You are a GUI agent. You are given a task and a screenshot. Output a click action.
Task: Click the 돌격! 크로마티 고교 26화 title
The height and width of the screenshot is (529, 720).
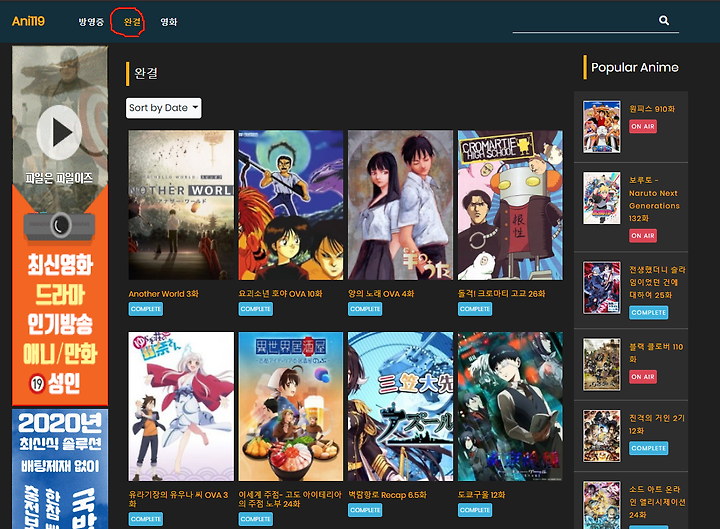coord(501,293)
